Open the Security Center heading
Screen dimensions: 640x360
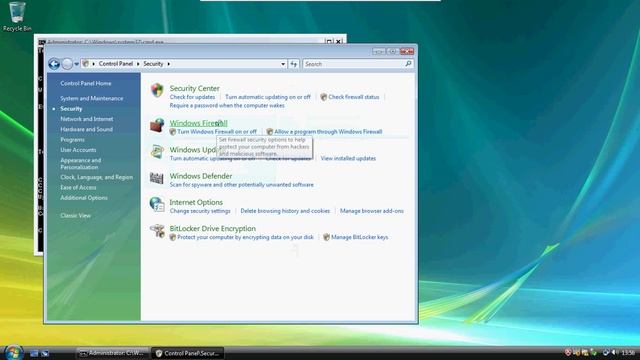(x=194, y=88)
